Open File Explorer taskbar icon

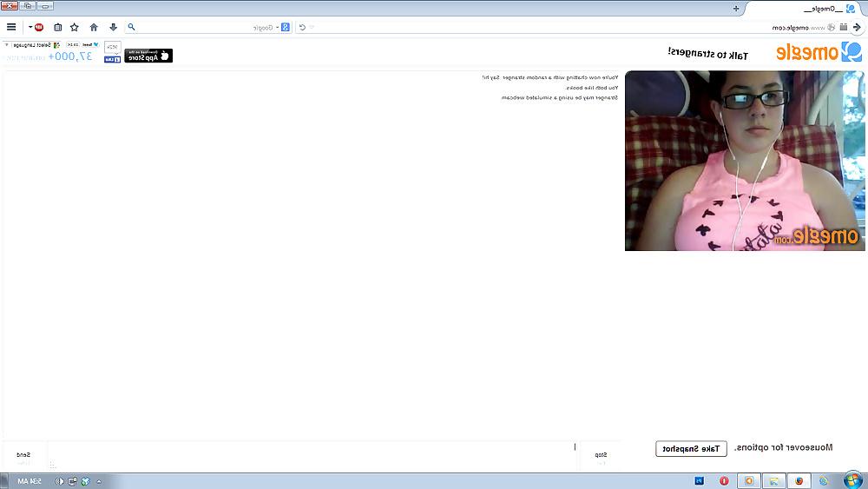click(x=774, y=480)
